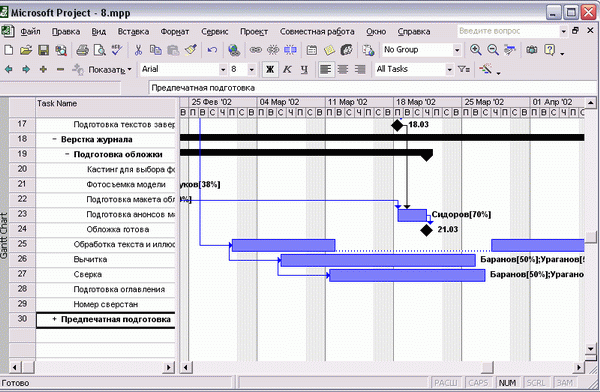
Task: Toggle bold Ж formatting button
Action: tap(270, 69)
